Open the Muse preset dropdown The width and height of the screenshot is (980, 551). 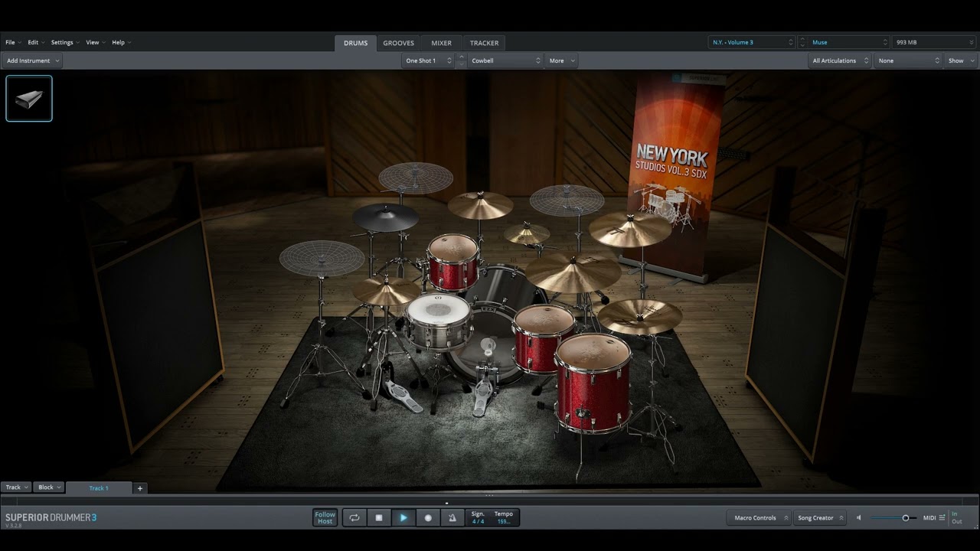(849, 42)
